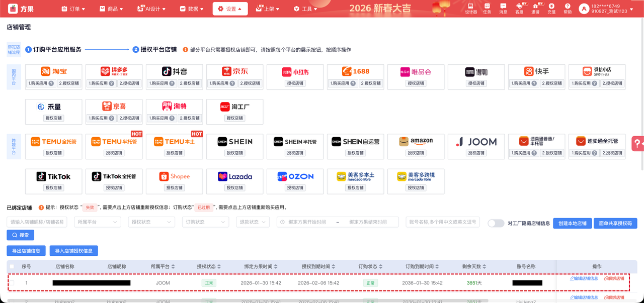
Task: Open the 工具 menu
Action: pos(306,9)
